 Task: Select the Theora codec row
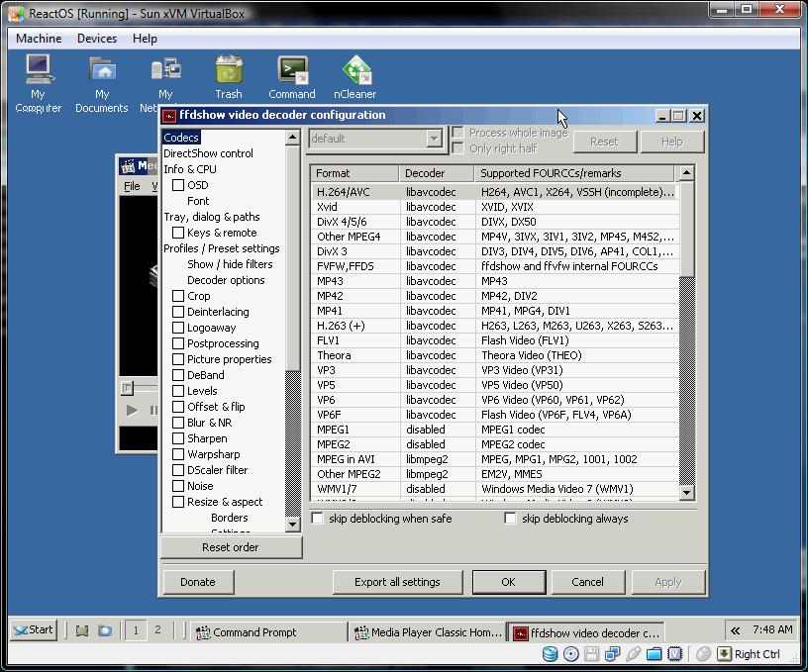pyautogui.click(x=334, y=355)
